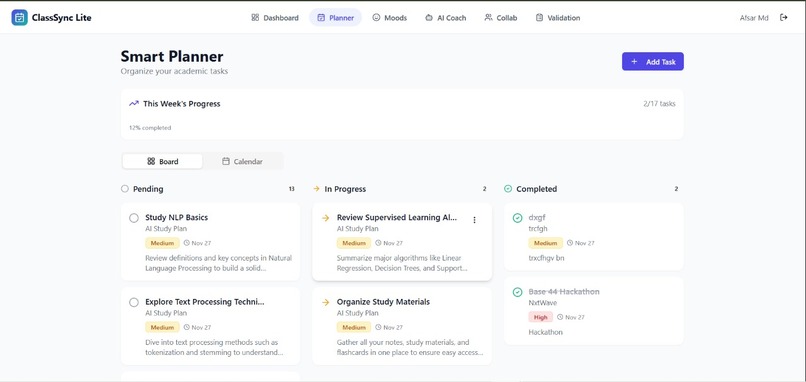Click the Completed column check icon
Image resolution: width=806 pixels, height=382 pixels.
coord(508,189)
